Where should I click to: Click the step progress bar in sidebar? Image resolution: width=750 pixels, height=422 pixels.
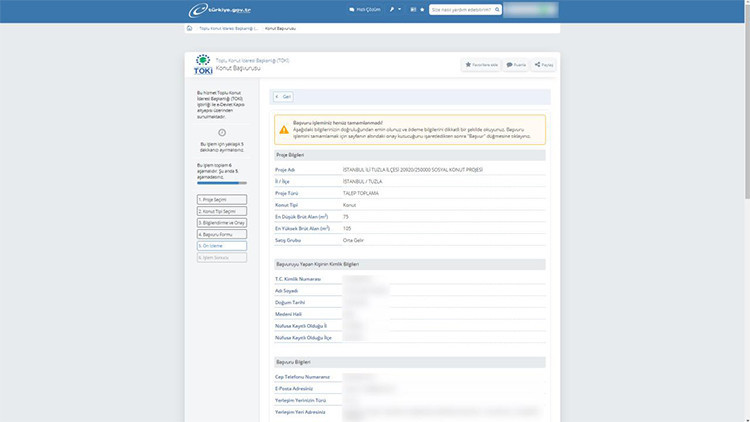click(x=221, y=184)
